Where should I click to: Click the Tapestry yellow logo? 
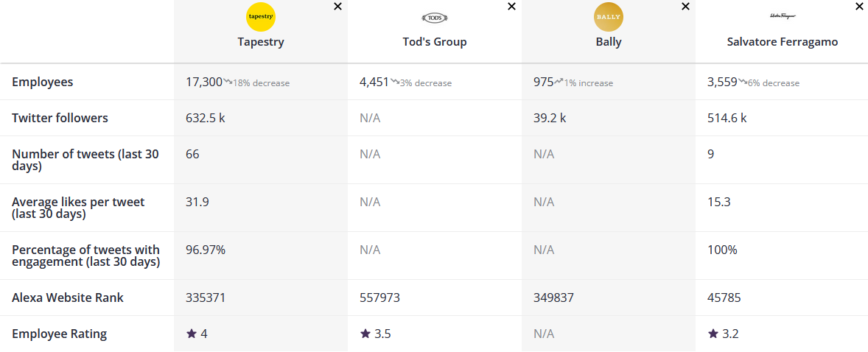point(261,17)
